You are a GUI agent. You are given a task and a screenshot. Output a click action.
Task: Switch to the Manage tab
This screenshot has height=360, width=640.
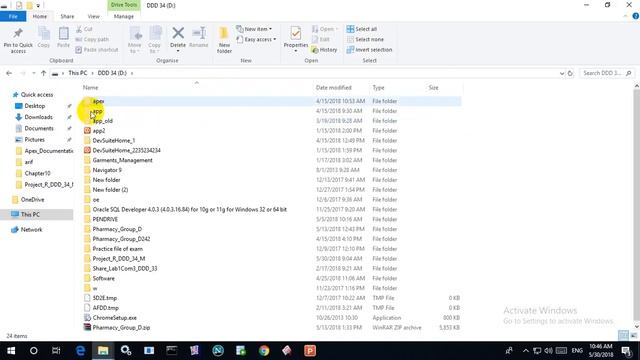tap(124, 16)
